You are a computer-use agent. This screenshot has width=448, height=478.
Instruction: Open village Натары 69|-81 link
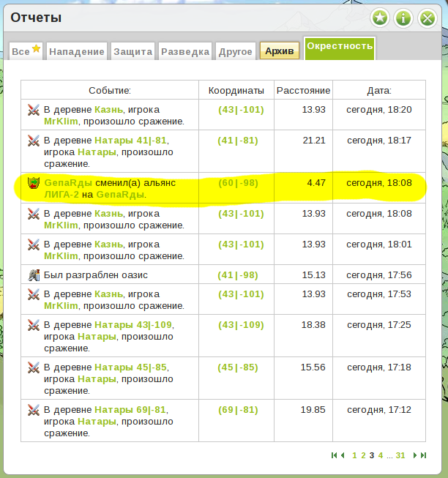(x=130, y=409)
